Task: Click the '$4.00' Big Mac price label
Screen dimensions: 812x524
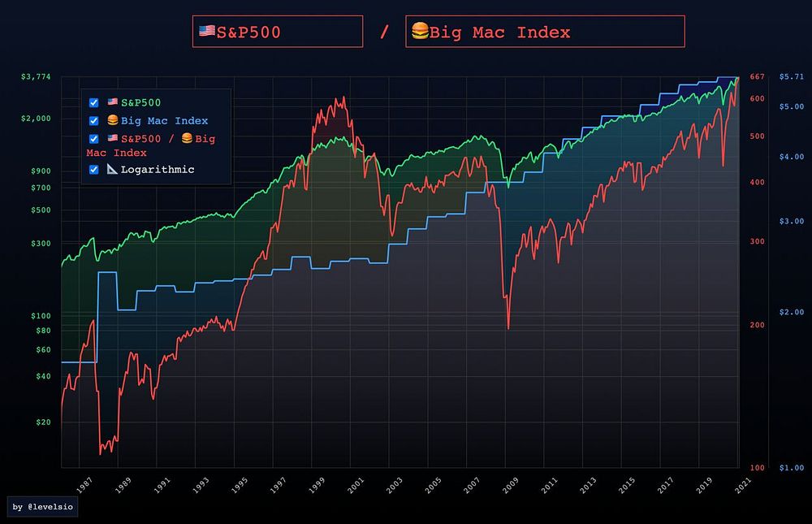Action: pyautogui.click(x=791, y=157)
